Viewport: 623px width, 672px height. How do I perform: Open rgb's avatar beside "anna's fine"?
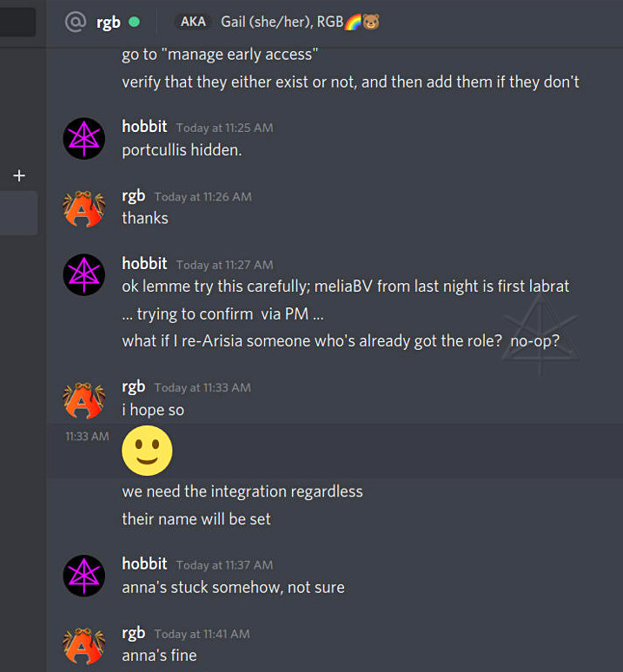coord(84,643)
